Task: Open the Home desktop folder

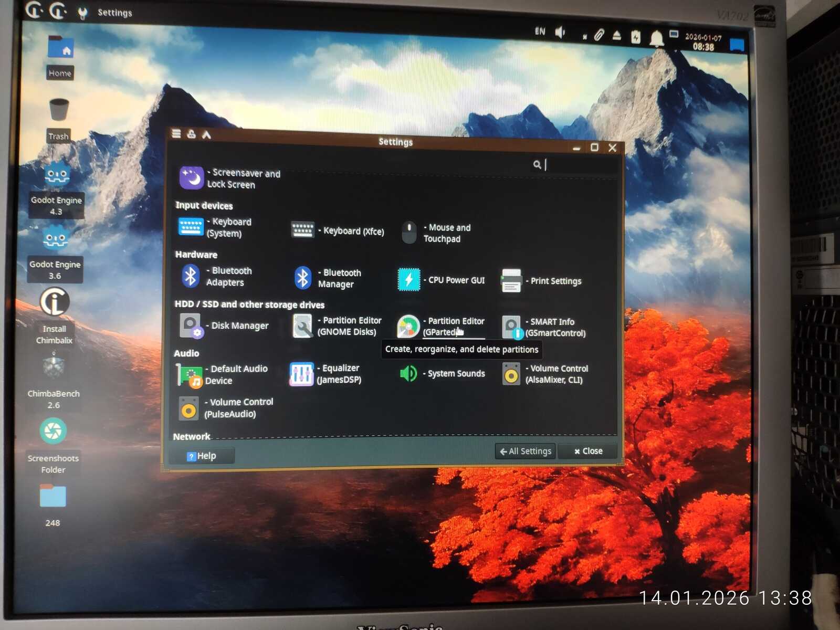Action: (x=60, y=57)
